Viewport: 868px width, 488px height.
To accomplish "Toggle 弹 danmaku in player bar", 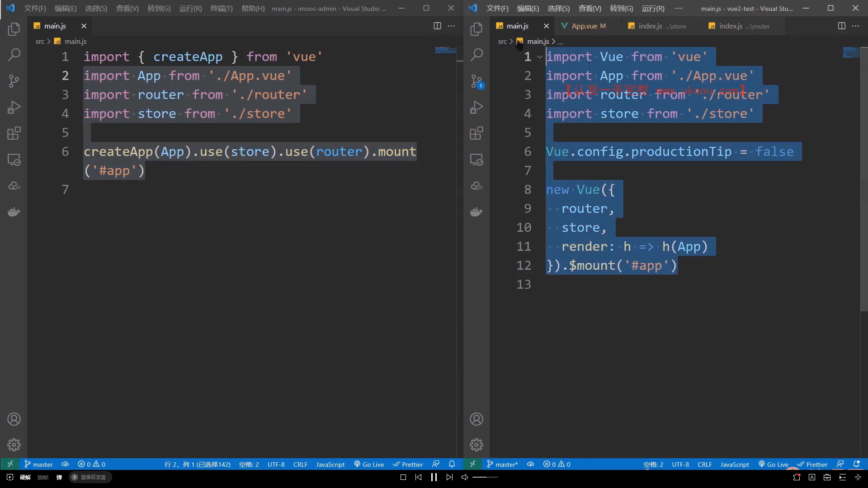I will [x=59, y=477].
